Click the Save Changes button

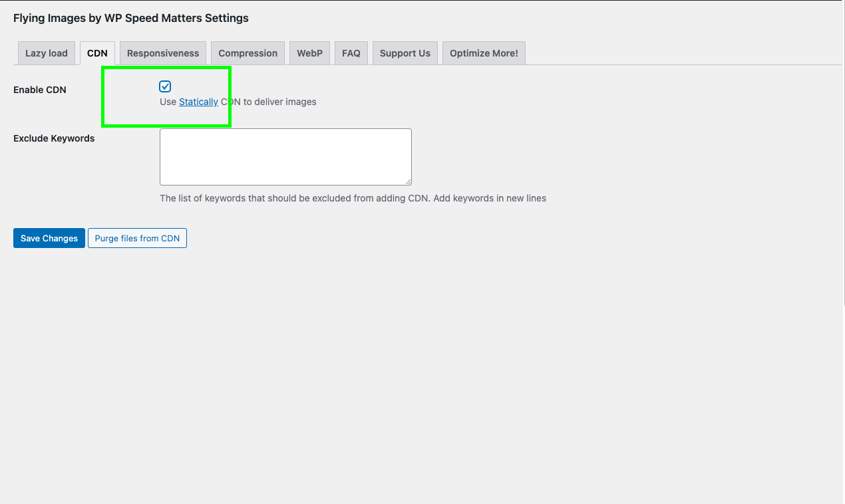coord(49,238)
